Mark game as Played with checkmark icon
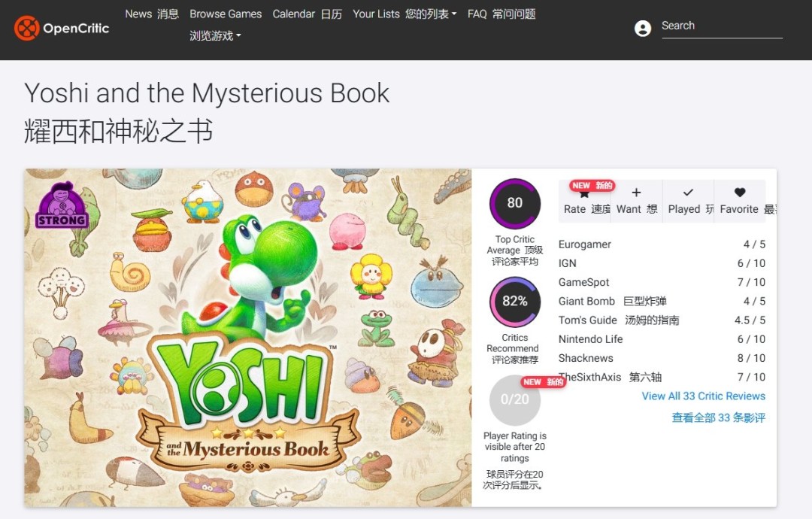812x519 pixels. tap(688, 193)
